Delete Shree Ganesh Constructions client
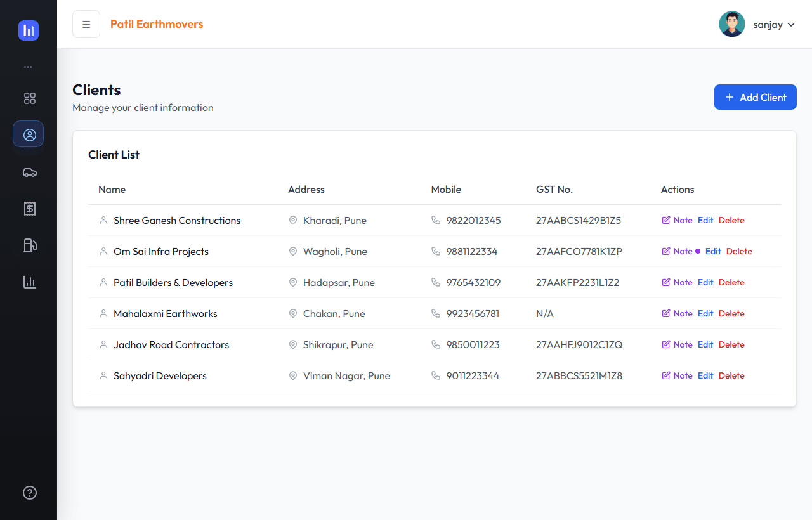This screenshot has width=812, height=520. coord(731,220)
